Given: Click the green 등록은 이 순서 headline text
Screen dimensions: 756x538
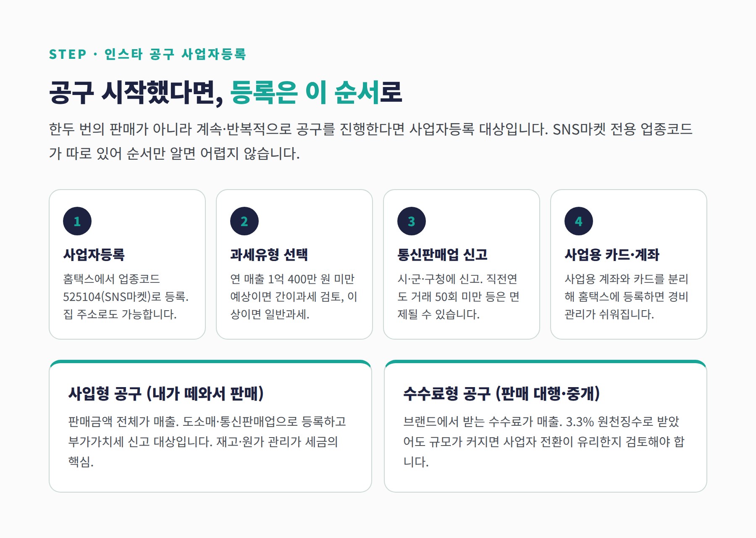Looking at the screenshot, I should [304, 92].
